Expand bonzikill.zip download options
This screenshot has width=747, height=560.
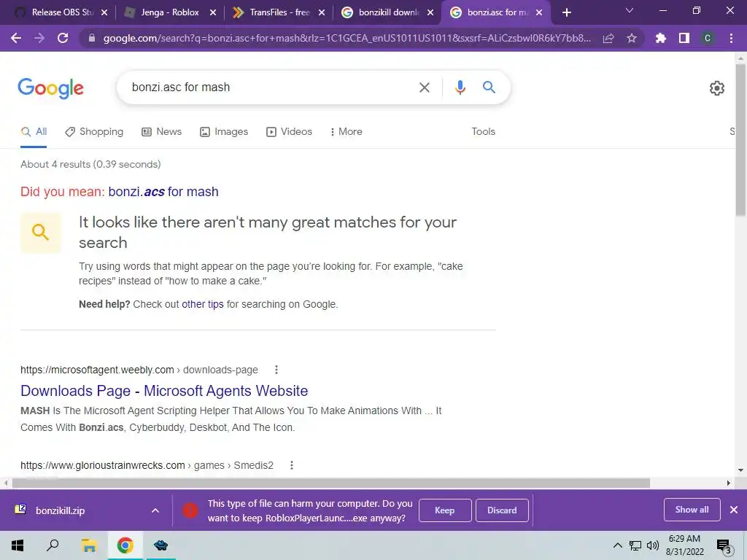pyautogui.click(x=155, y=510)
